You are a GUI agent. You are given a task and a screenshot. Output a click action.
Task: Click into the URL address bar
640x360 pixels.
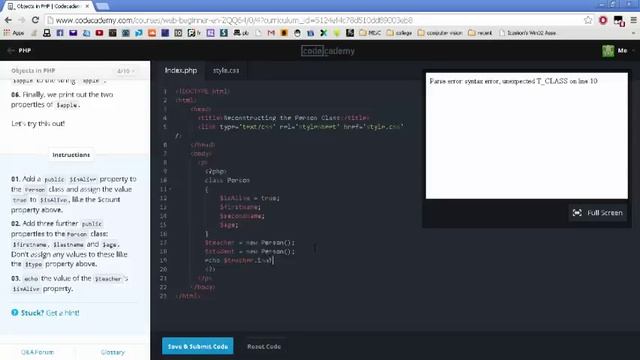point(314,20)
